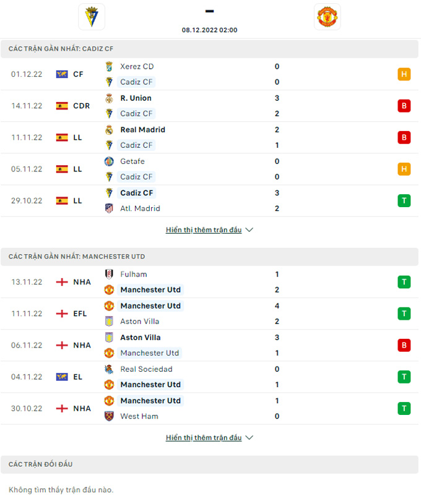Select the West Ham club badge
Viewport: 421px width, 504px height.
click(x=109, y=416)
